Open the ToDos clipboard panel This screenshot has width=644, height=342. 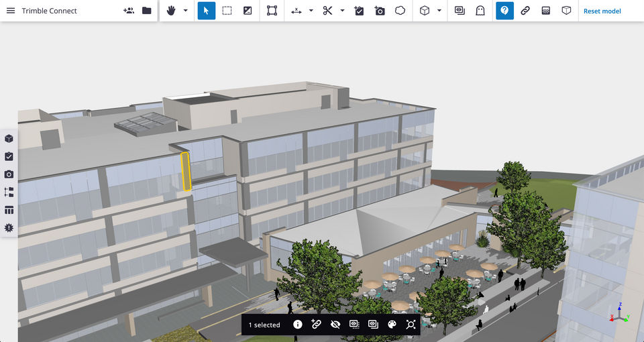click(x=9, y=156)
